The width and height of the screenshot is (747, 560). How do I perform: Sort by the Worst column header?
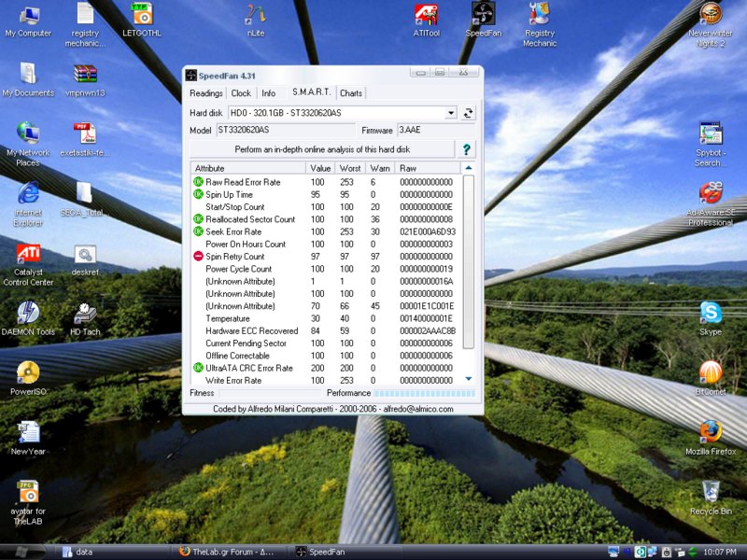(x=350, y=168)
